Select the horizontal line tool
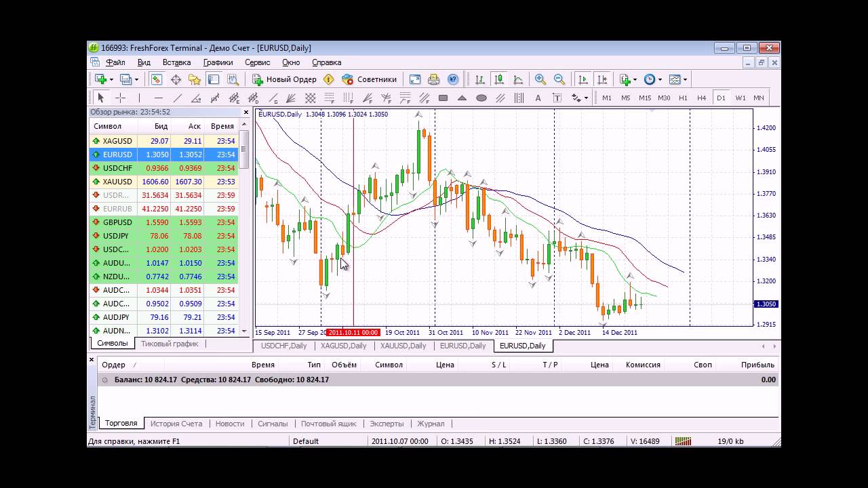This screenshot has height=488, width=868. pos(158,98)
